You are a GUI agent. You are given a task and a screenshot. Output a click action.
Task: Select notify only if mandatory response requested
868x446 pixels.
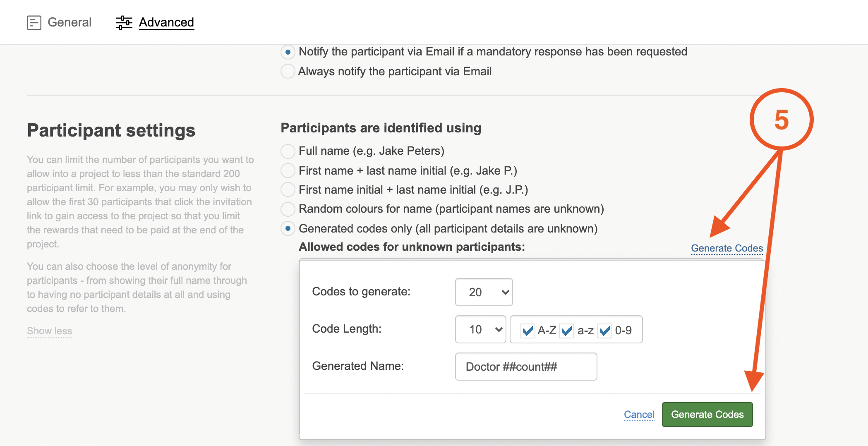(288, 52)
